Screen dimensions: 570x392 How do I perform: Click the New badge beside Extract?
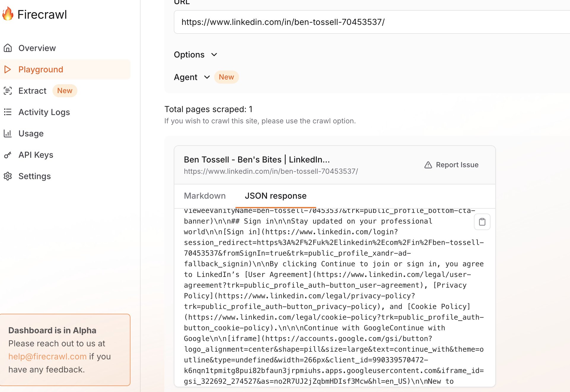coord(65,91)
